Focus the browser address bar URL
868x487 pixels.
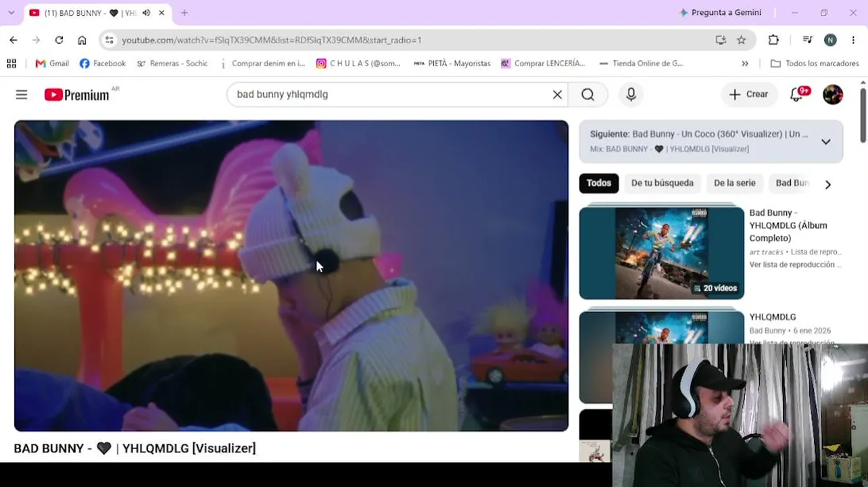coord(272,40)
